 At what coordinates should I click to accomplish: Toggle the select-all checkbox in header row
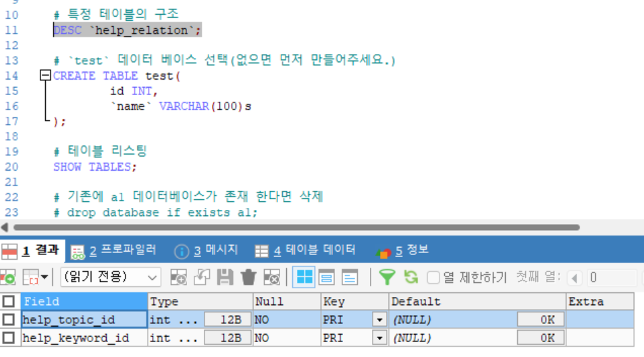pos(9,302)
